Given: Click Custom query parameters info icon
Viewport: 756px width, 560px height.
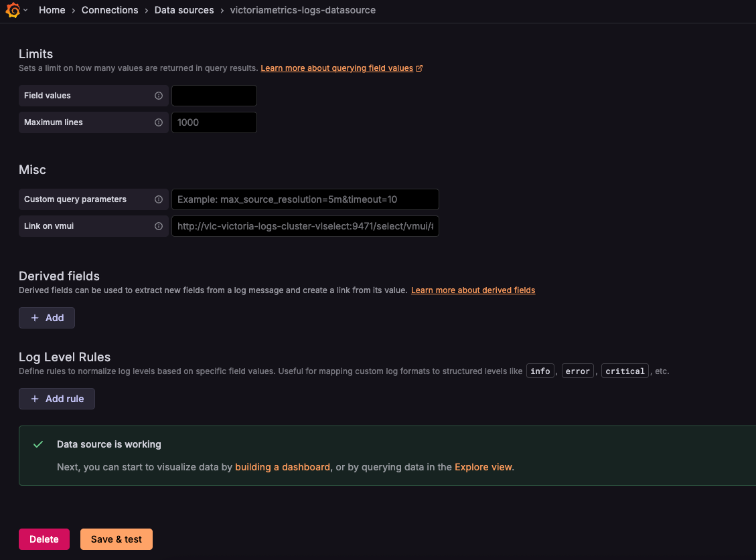Looking at the screenshot, I should tap(159, 199).
